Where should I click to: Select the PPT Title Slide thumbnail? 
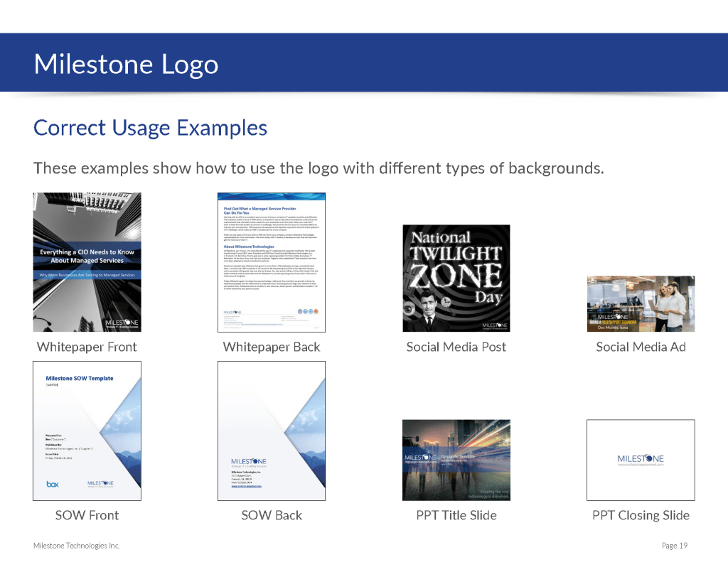coord(456,460)
